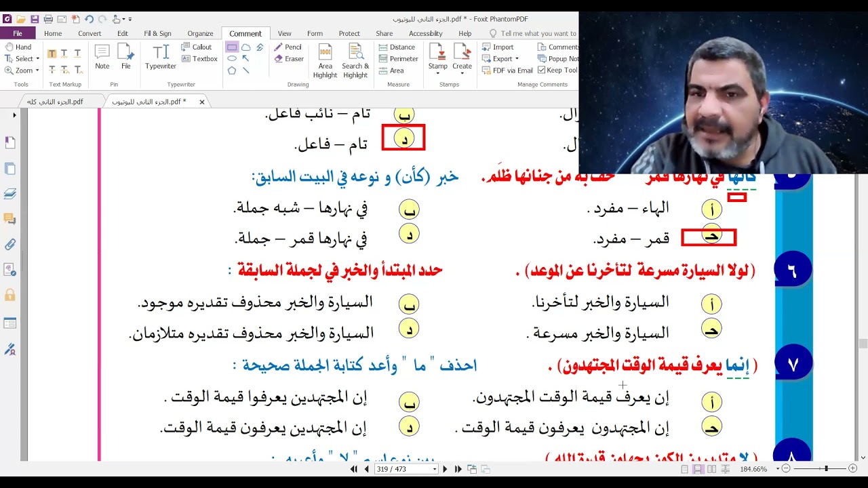Viewport: 868px width, 488px height.
Task: Select the Pencil tool
Action: coord(288,47)
